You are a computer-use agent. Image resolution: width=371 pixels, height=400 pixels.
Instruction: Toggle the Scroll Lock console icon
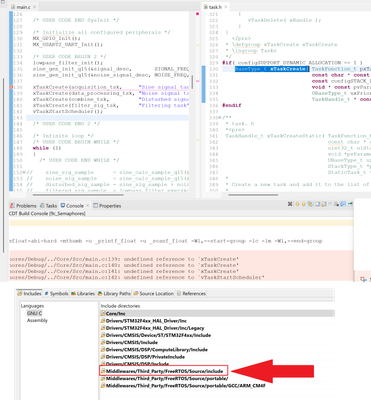(x=323, y=204)
